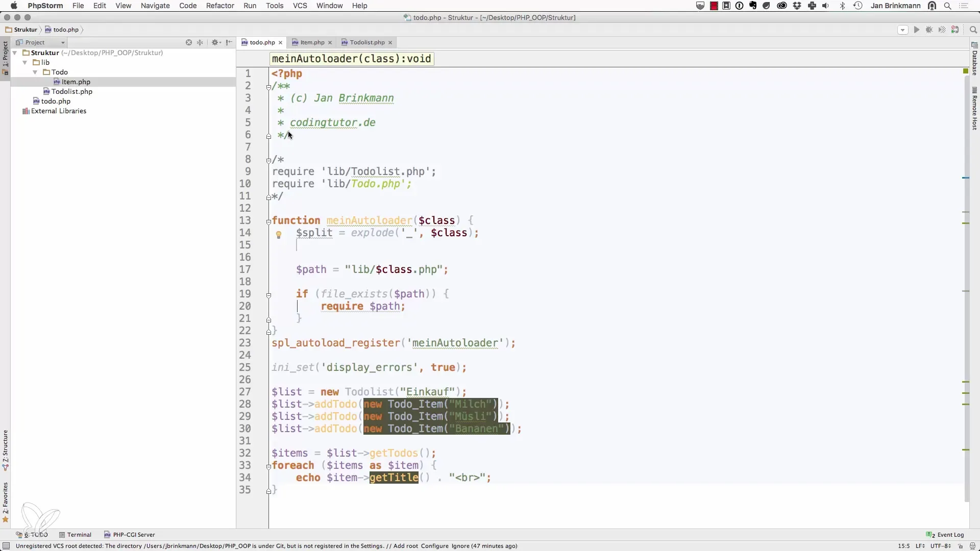Image resolution: width=980 pixels, height=551 pixels.
Task: Select Todolist.php in project tree
Action: point(72,91)
